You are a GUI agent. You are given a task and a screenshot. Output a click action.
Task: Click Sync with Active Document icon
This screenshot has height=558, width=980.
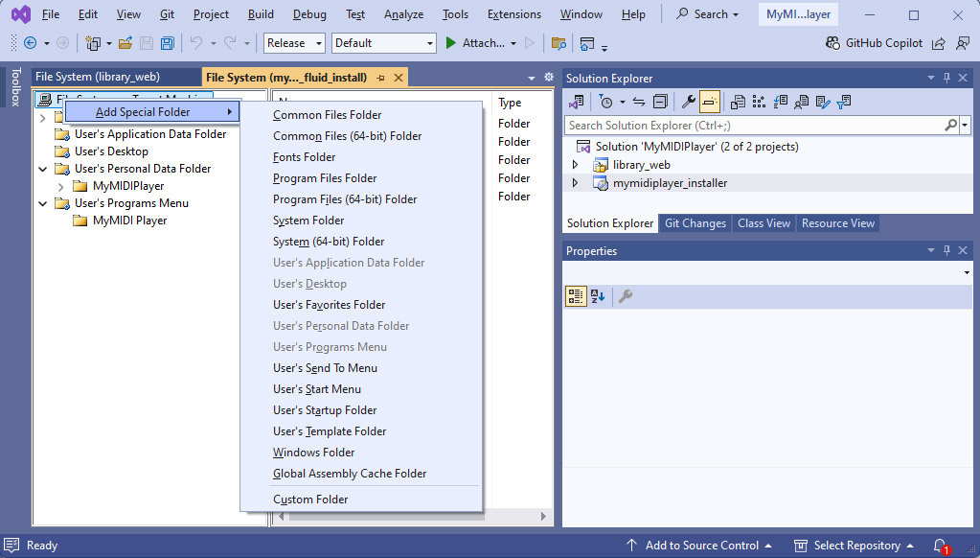point(639,102)
